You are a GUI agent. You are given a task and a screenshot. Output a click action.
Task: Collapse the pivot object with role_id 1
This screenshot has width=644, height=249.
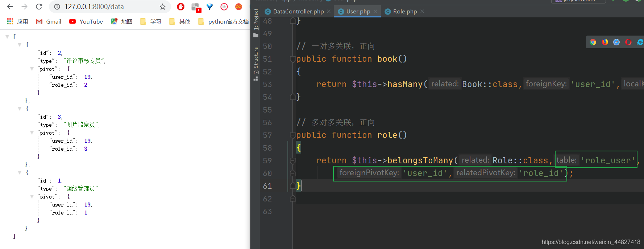[x=32, y=196]
